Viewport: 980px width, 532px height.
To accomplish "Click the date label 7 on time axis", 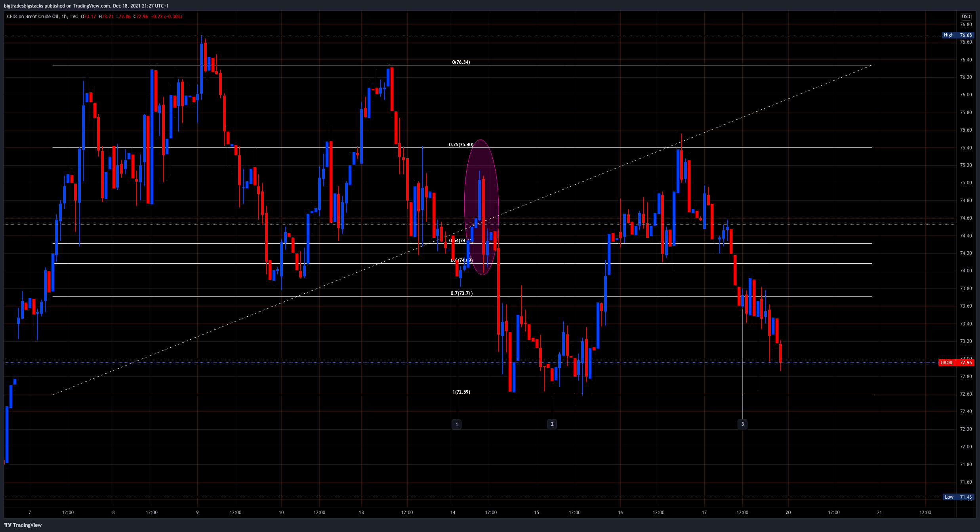I will 30,513.
